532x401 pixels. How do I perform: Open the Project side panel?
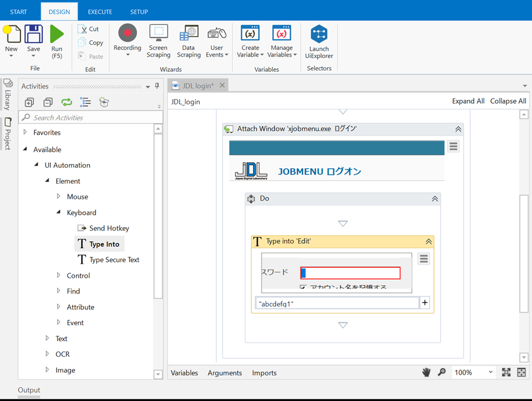pos(8,134)
